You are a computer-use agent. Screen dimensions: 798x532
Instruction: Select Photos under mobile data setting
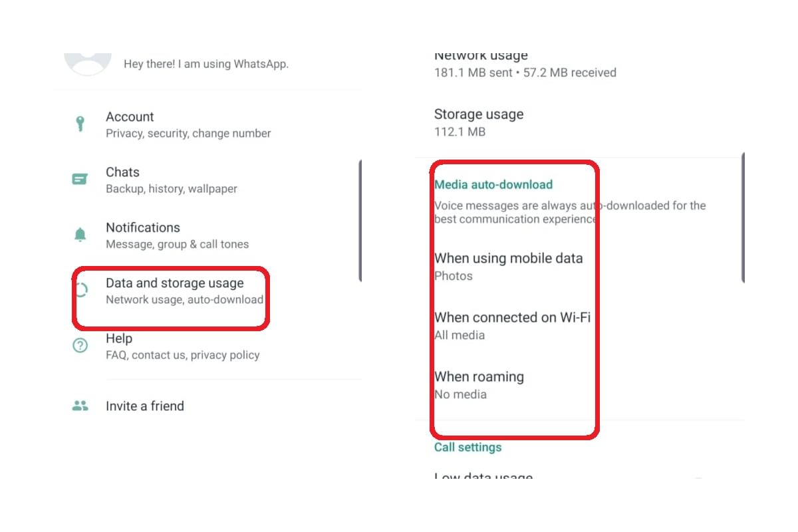pyautogui.click(x=453, y=275)
